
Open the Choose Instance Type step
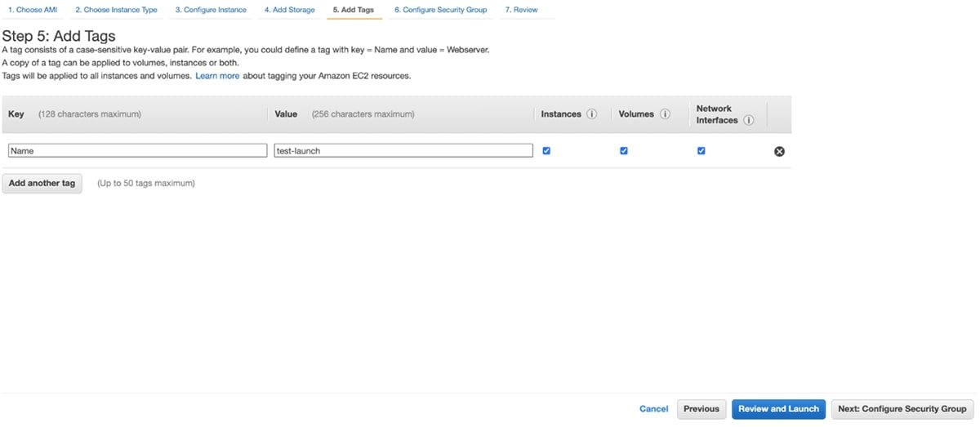[x=116, y=10]
